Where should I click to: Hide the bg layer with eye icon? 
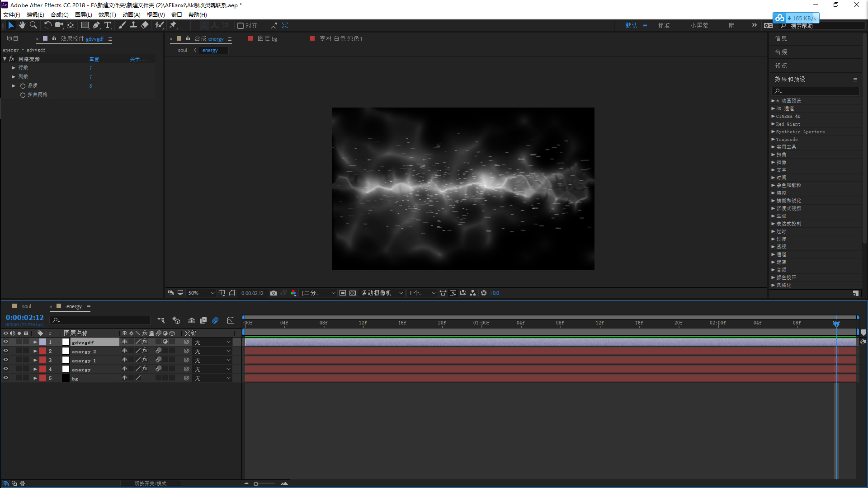[6, 378]
